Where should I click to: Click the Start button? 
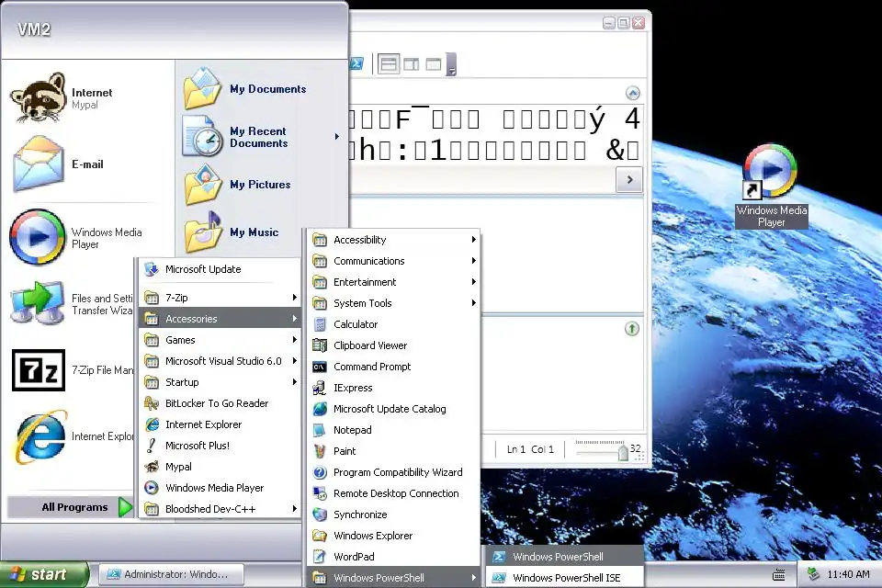click(44, 574)
